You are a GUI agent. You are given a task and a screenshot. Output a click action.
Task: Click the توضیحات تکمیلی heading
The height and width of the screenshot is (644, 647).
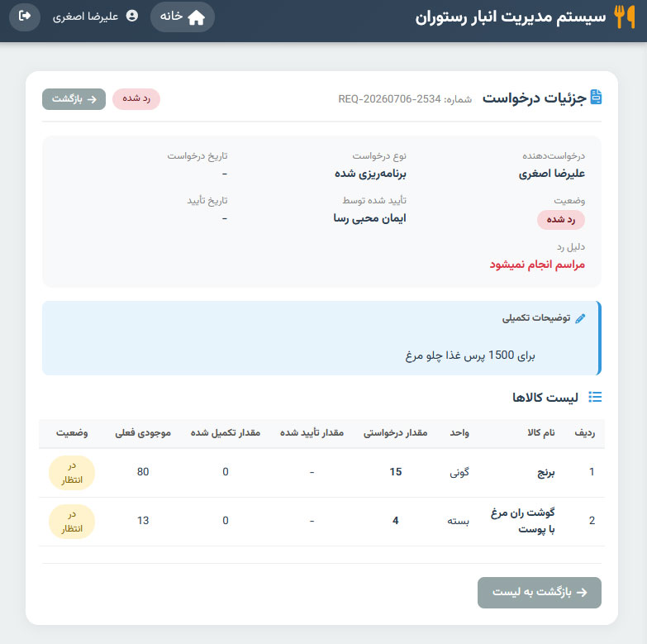536,318
